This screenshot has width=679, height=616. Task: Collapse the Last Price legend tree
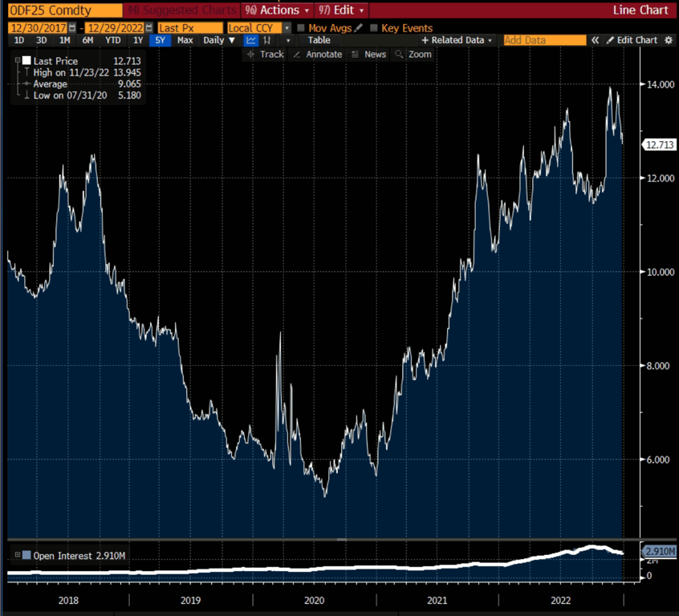pos(18,61)
